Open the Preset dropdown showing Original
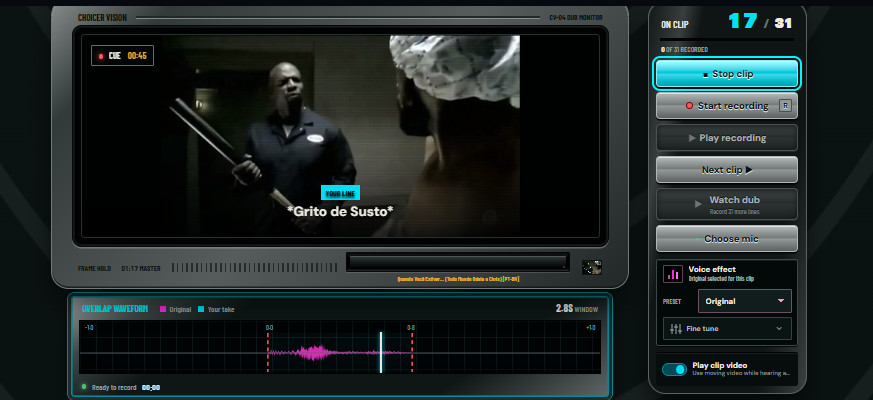This screenshot has height=400, width=873. coord(744,301)
